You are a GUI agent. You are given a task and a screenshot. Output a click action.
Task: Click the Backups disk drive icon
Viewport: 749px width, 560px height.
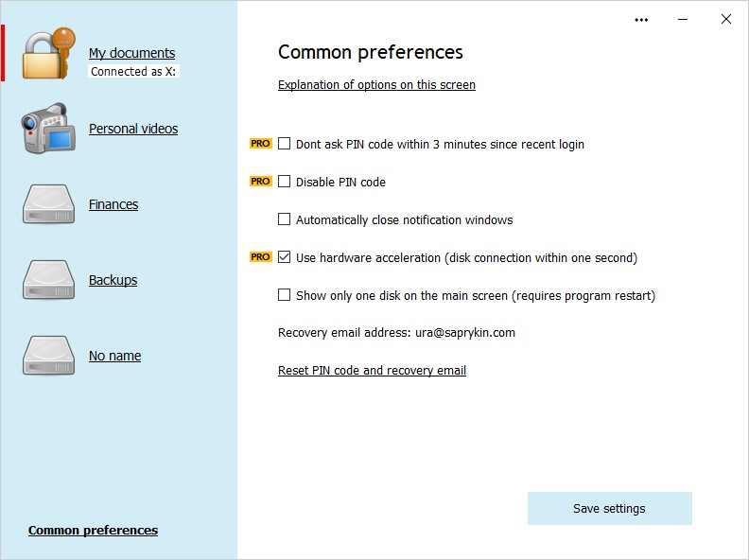click(x=47, y=280)
